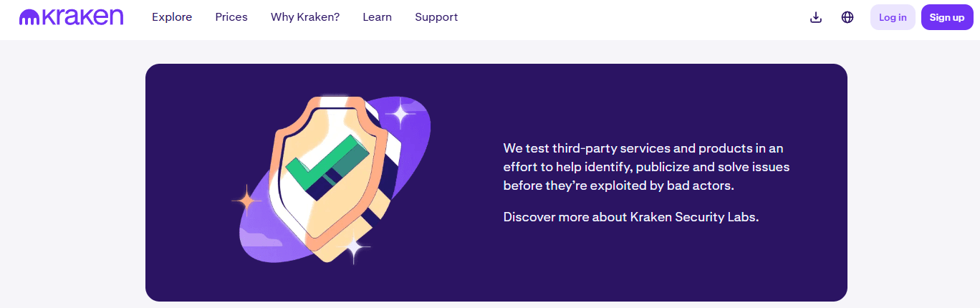Click the orange sparkle left of shield
The height and width of the screenshot is (308, 980).
click(246, 201)
